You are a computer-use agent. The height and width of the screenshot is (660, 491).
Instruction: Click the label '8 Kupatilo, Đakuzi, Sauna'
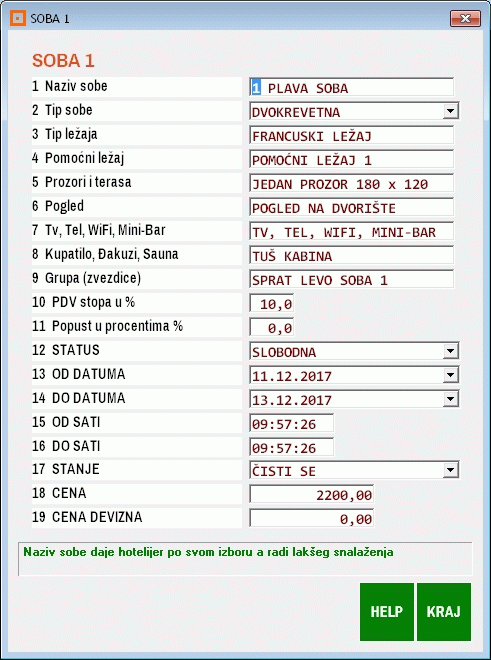click(105, 254)
